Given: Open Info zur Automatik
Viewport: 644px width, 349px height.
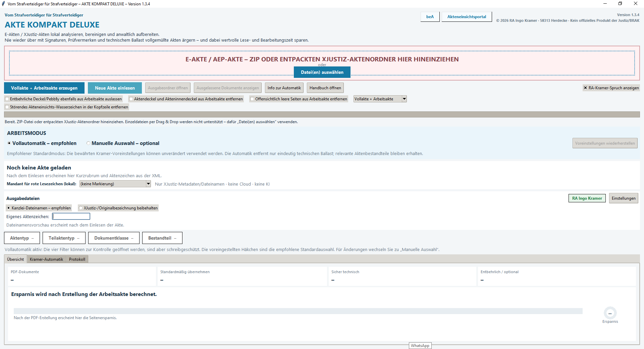Looking at the screenshot, I should pyautogui.click(x=284, y=88).
